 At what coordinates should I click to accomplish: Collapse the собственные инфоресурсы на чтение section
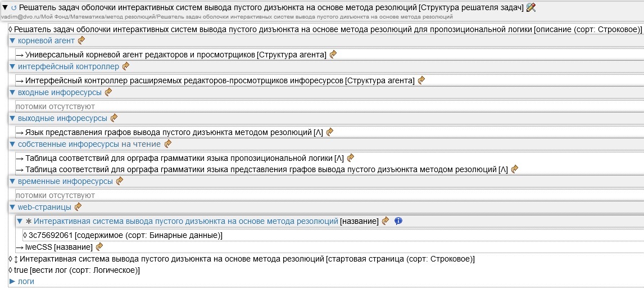(x=13, y=144)
